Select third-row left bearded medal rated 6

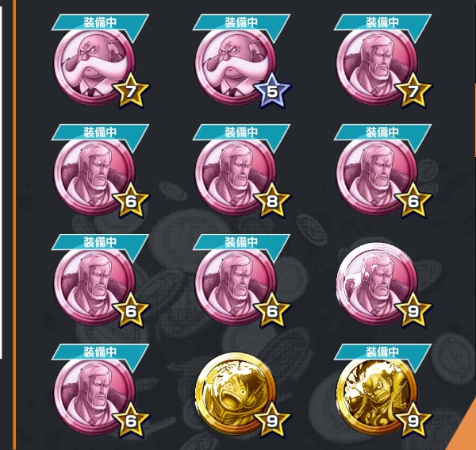(94, 287)
